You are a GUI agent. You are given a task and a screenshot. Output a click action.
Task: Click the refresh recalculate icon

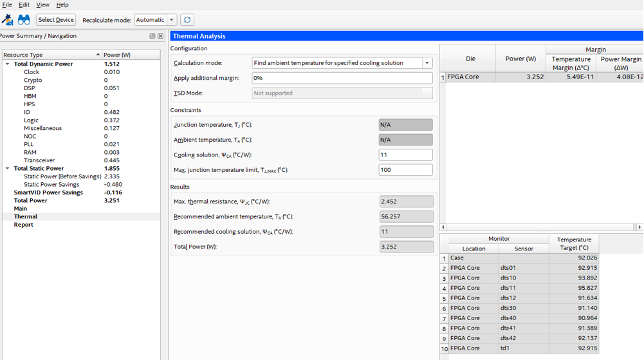(x=187, y=20)
